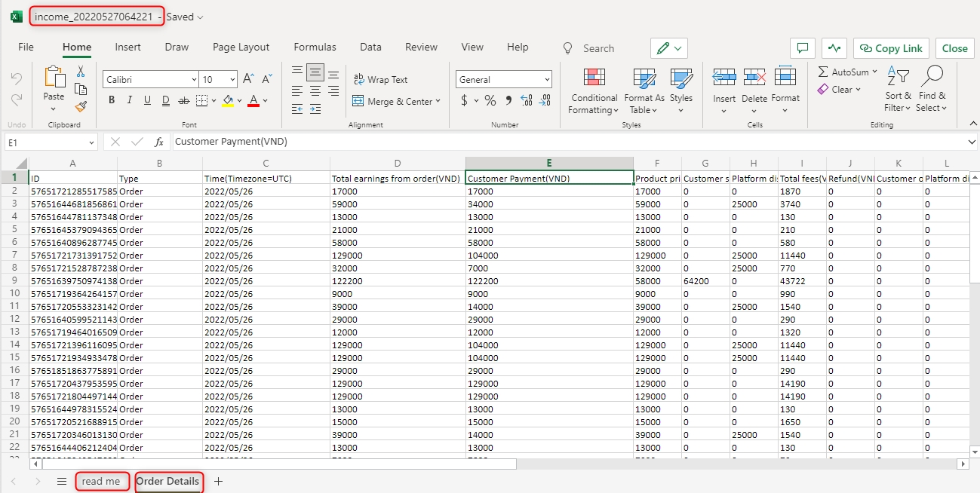Click the Format Painter brush icon
The width and height of the screenshot is (980, 493).
tap(81, 106)
